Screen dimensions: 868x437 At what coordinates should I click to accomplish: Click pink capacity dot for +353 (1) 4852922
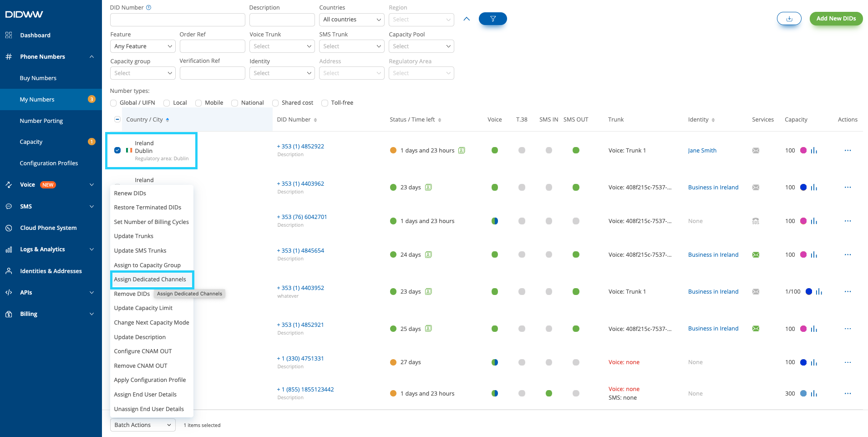[x=803, y=150]
